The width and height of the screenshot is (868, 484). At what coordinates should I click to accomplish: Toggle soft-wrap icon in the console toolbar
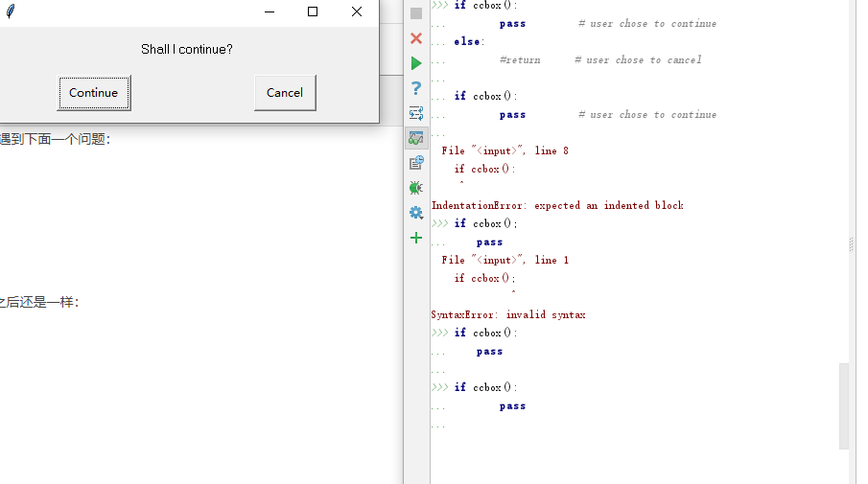click(x=416, y=113)
